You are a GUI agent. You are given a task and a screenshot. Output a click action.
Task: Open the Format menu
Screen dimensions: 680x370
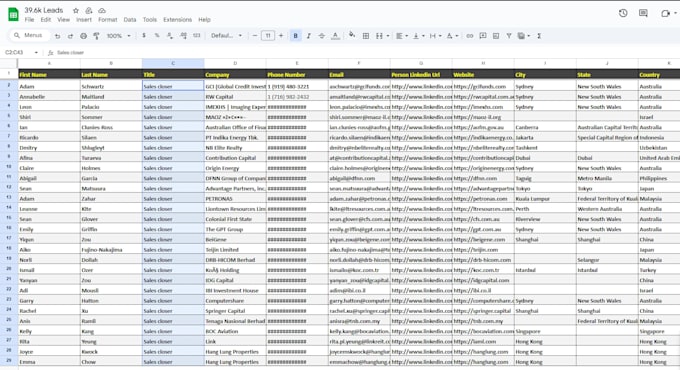108,20
